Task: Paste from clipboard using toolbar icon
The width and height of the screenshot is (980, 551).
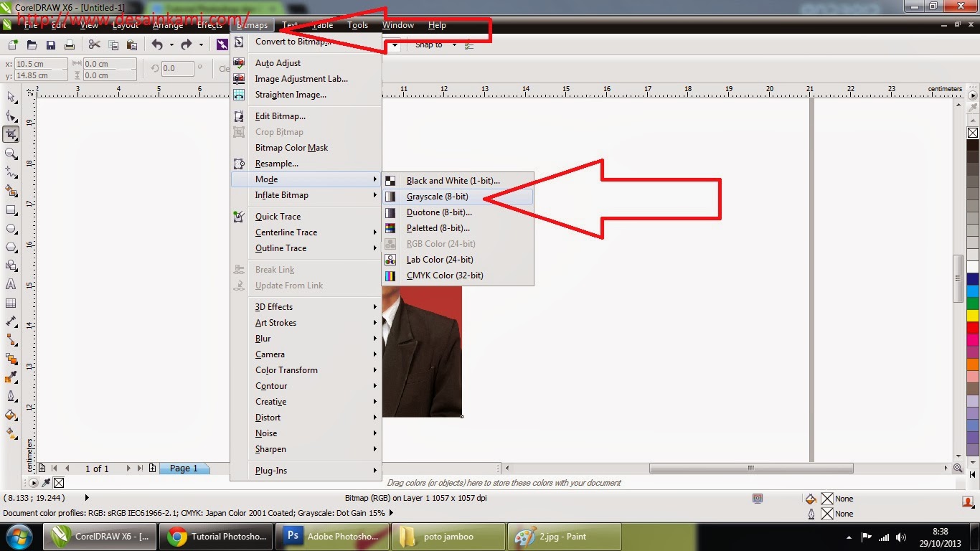Action: (x=131, y=44)
